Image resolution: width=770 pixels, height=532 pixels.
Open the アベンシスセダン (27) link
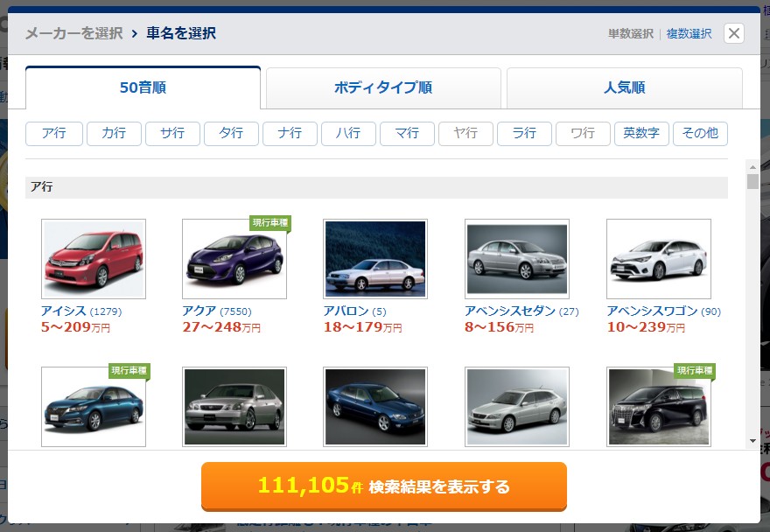[521, 311]
